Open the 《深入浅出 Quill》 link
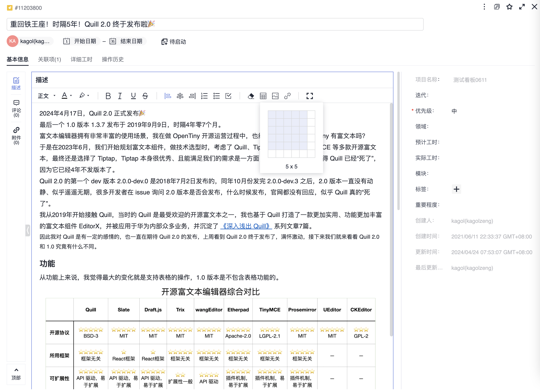Screen dimensions: 540x392 pos(246,226)
